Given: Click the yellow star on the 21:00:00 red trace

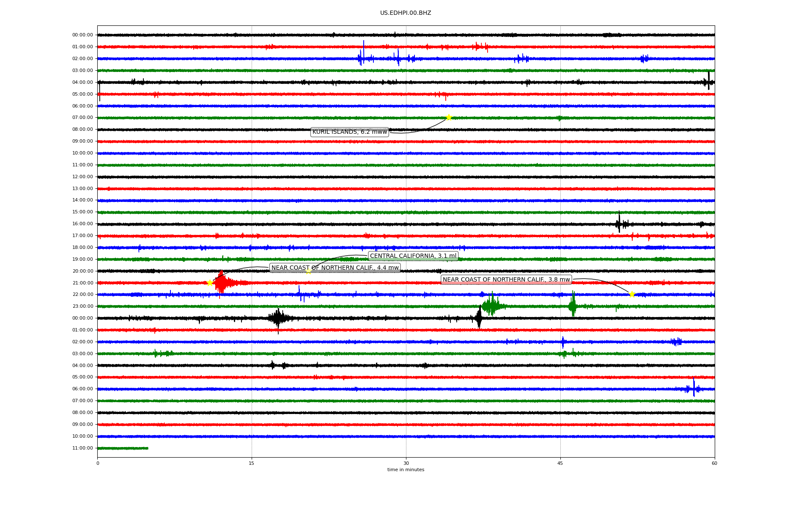Looking at the screenshot, I should [210, 283].
